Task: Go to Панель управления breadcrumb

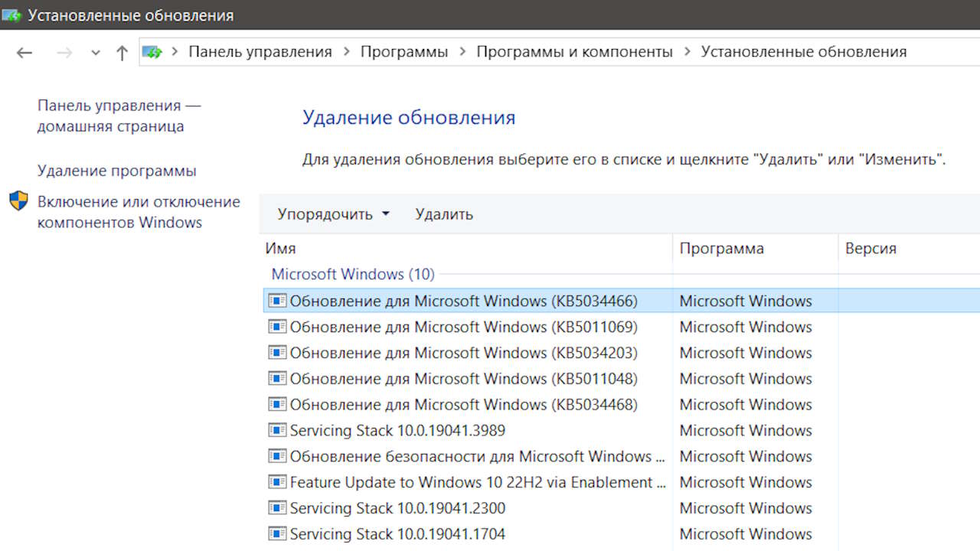Action: 260,52
